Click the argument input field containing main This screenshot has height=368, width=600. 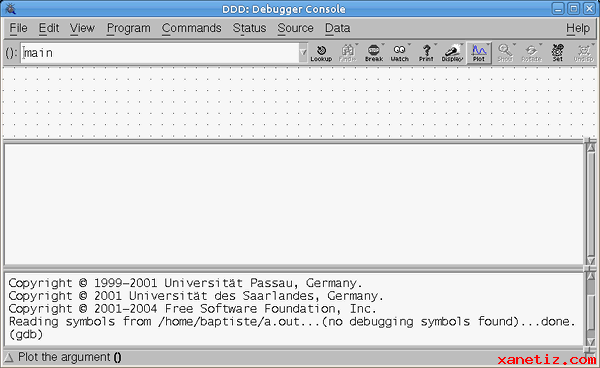coord(160,53)
